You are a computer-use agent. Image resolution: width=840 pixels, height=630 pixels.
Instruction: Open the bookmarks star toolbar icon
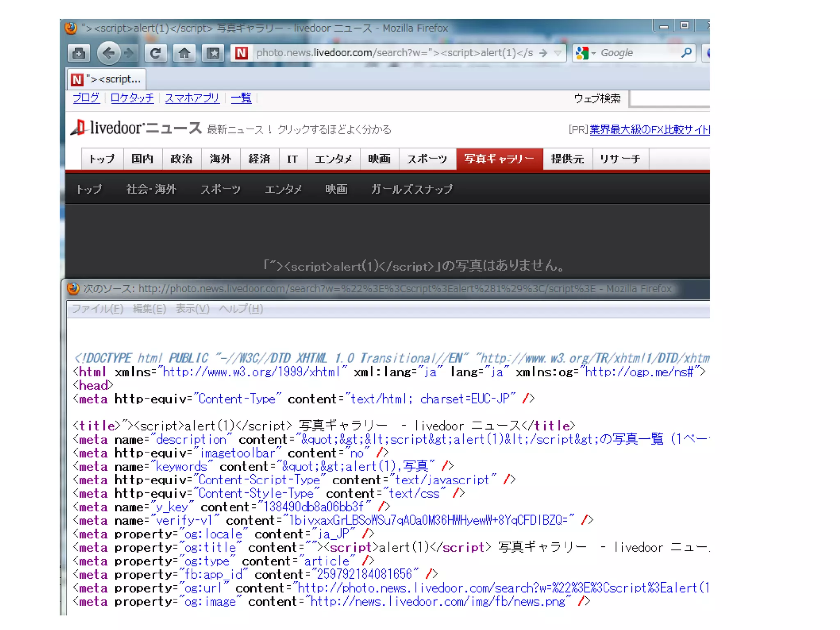click(213, 53)
